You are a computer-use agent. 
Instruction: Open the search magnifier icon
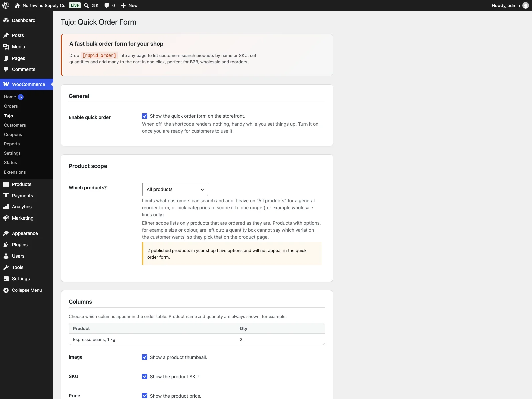86,5
